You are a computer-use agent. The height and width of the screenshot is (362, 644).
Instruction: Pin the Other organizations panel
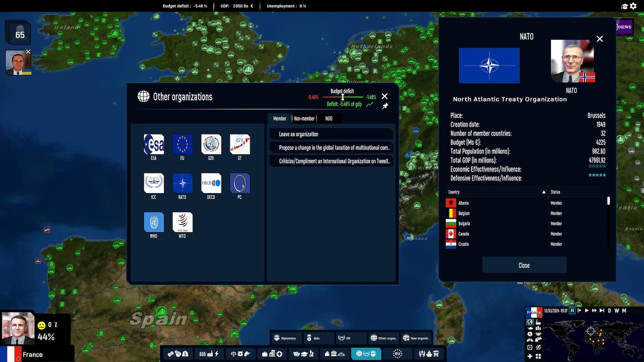click(385, 107)
